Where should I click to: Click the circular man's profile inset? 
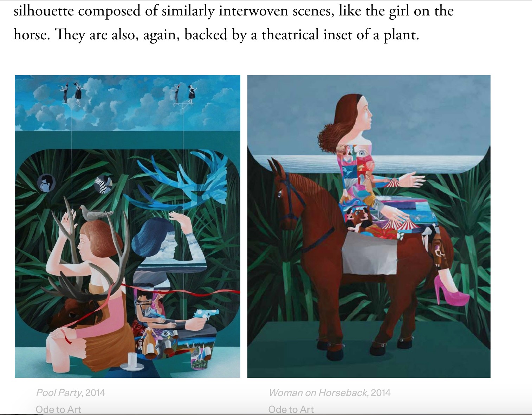tap(46, 183)
